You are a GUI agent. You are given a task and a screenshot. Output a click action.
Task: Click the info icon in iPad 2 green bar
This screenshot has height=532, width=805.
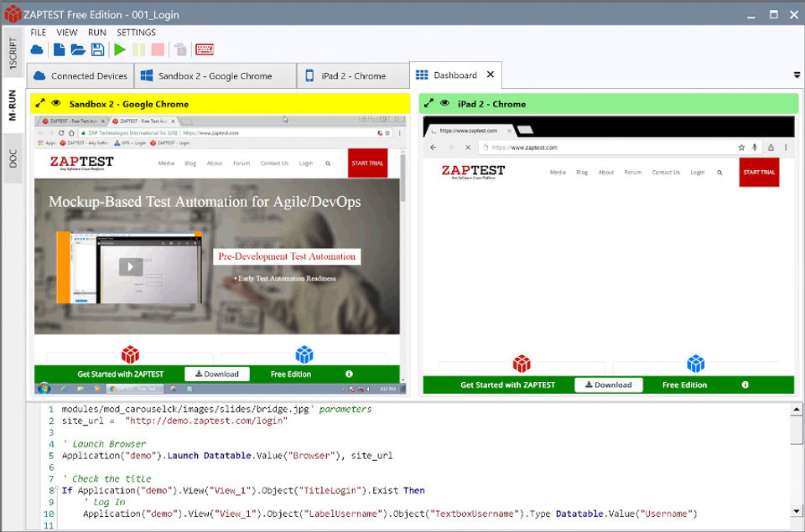click(745, 385)
